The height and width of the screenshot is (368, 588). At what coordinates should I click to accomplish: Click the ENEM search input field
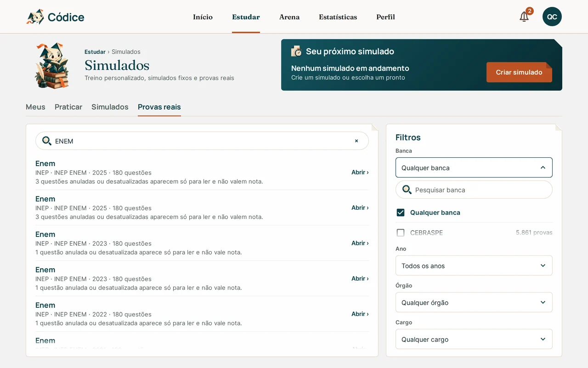coord(202,141)
